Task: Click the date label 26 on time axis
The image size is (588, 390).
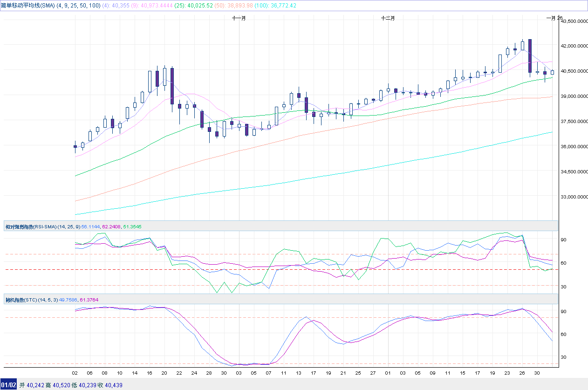Action: [522, 373]
